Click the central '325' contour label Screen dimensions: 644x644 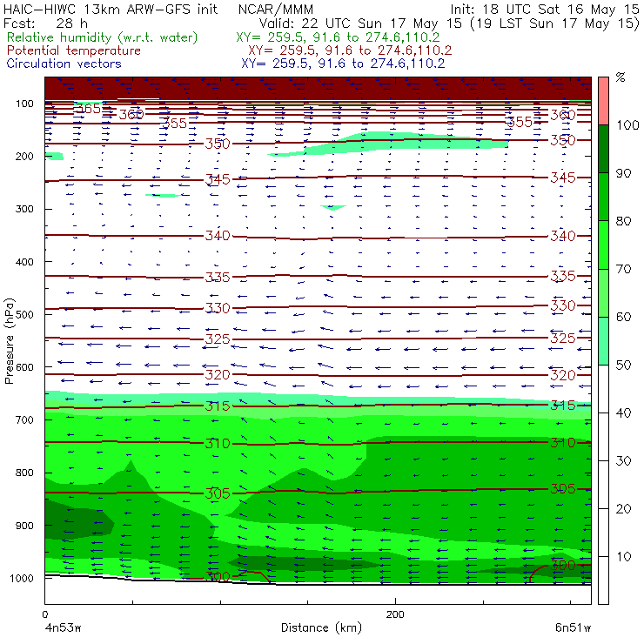click(x=218, y=339)
